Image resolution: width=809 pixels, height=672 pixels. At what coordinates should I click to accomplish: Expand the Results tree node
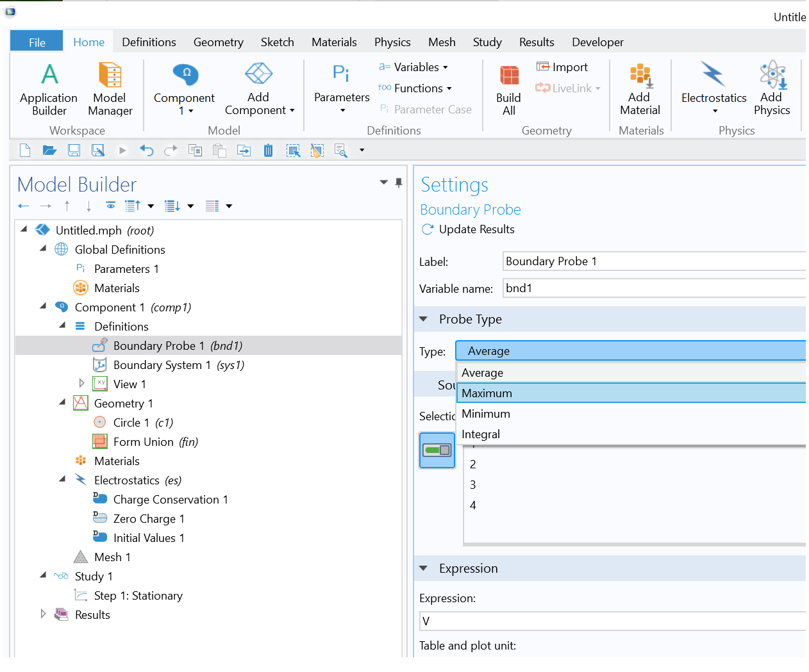coord(44,614)
